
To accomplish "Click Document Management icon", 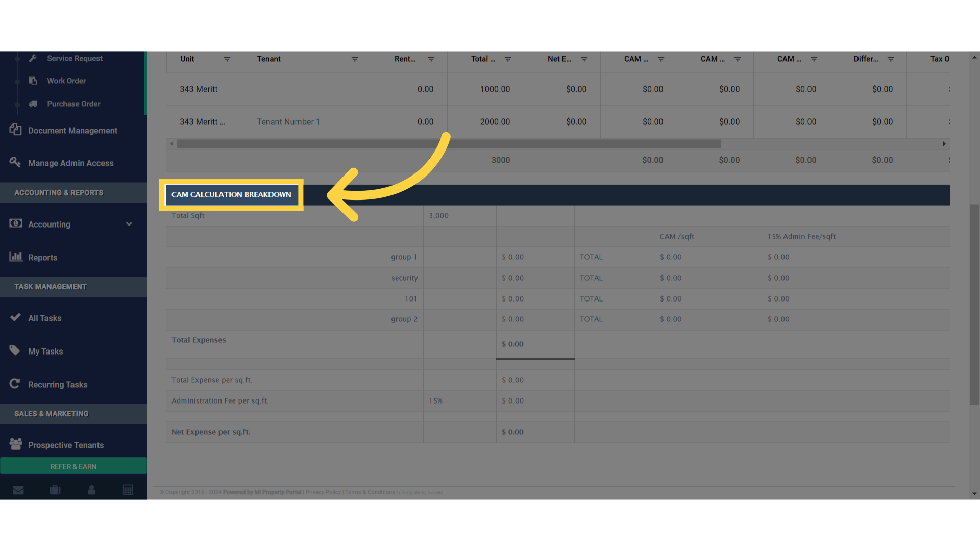I will click(15, 130).
